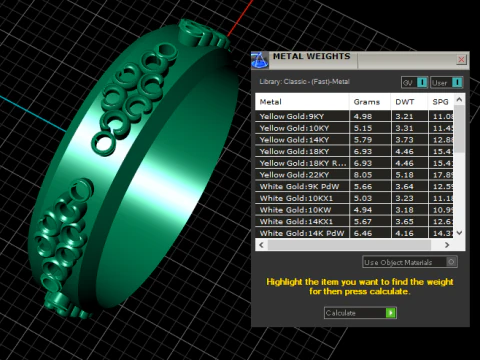480x360 pixels.
Task: Click the horizontal scrollbar thumb in the table
Action: (349, 245)
